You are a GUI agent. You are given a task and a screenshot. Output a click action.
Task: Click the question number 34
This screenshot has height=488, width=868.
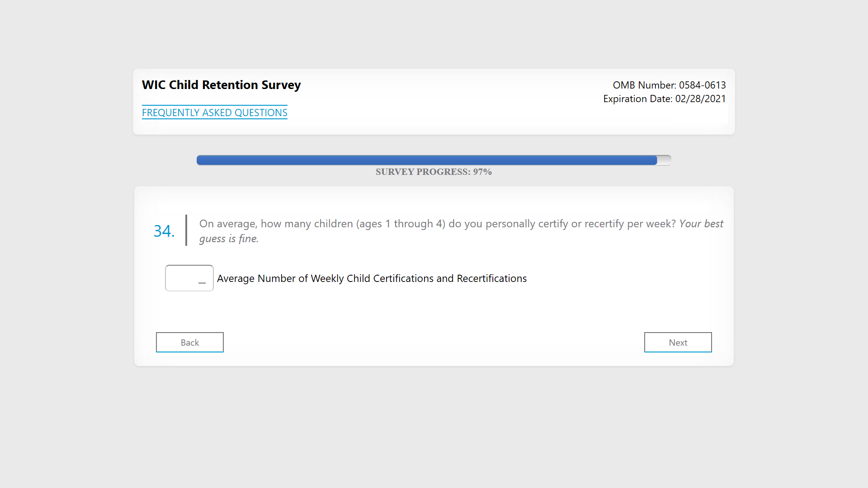[x=164, y=231]
